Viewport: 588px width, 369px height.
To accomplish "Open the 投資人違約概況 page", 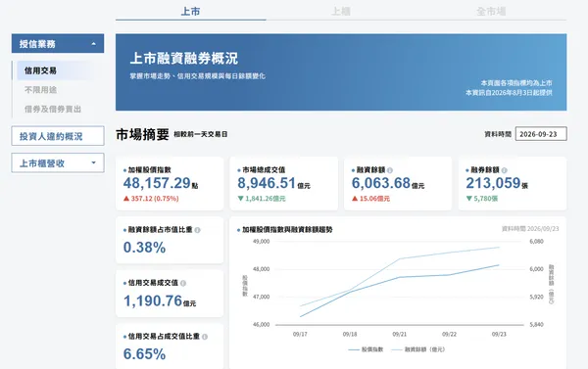I will [58, 136].
